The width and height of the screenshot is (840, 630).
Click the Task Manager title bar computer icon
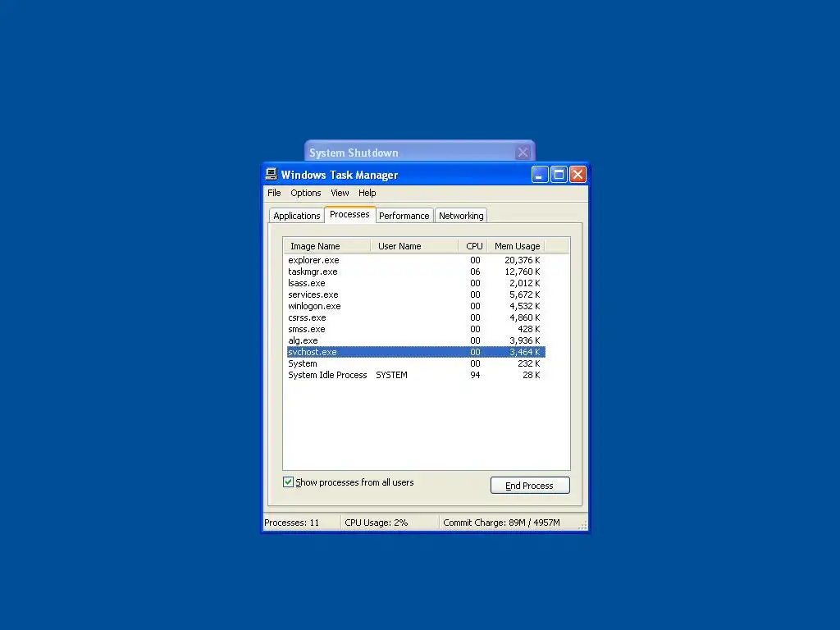272,174
